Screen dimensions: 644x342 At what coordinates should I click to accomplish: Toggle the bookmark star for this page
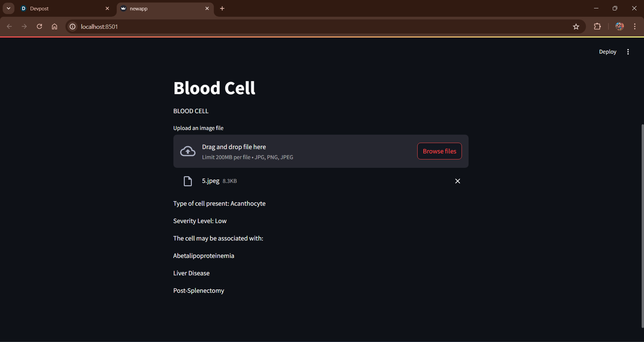(576, 26)
